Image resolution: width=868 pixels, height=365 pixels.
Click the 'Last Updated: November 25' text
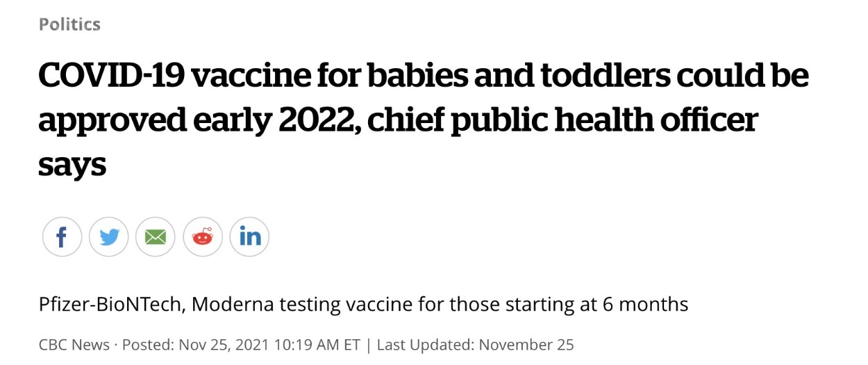[475, 344]
